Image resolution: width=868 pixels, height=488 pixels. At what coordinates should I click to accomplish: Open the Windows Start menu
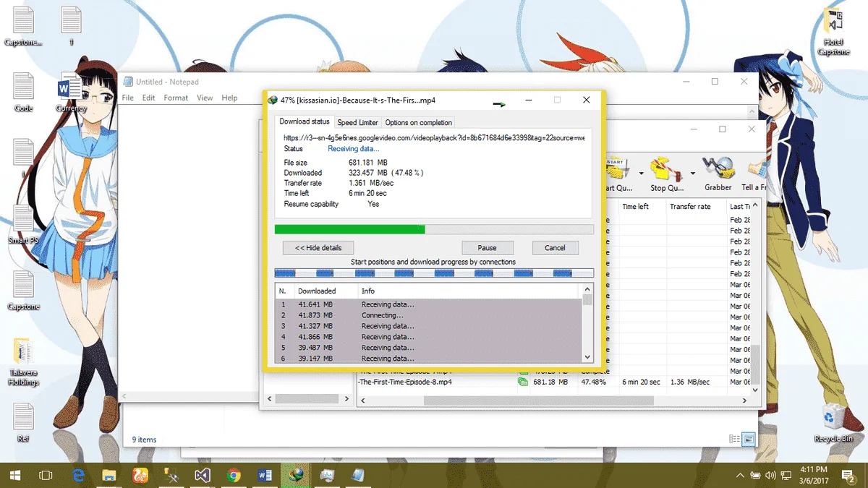[15, 475]
